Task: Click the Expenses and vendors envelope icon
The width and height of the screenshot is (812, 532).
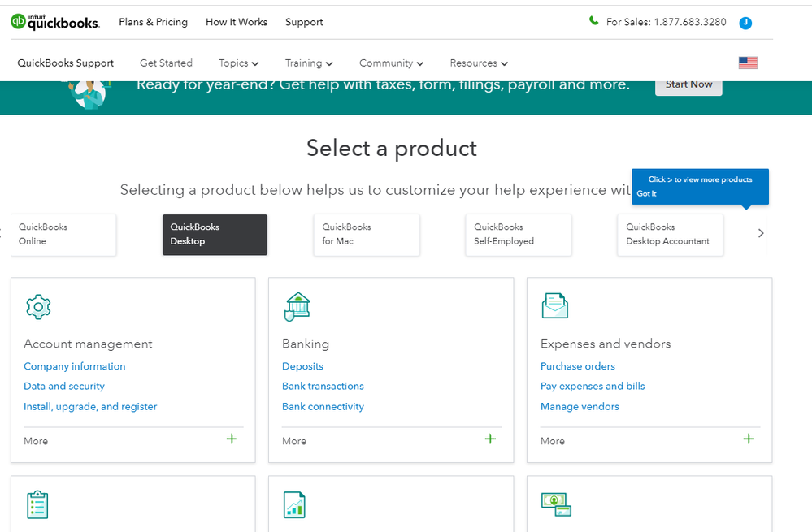Action: (x=554, y=306)
